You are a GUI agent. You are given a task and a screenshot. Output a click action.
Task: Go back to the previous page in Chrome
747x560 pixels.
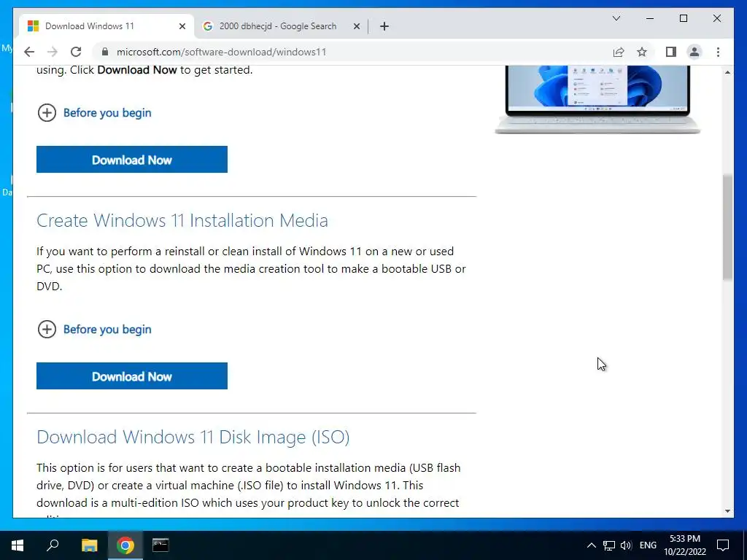[29, 52]
